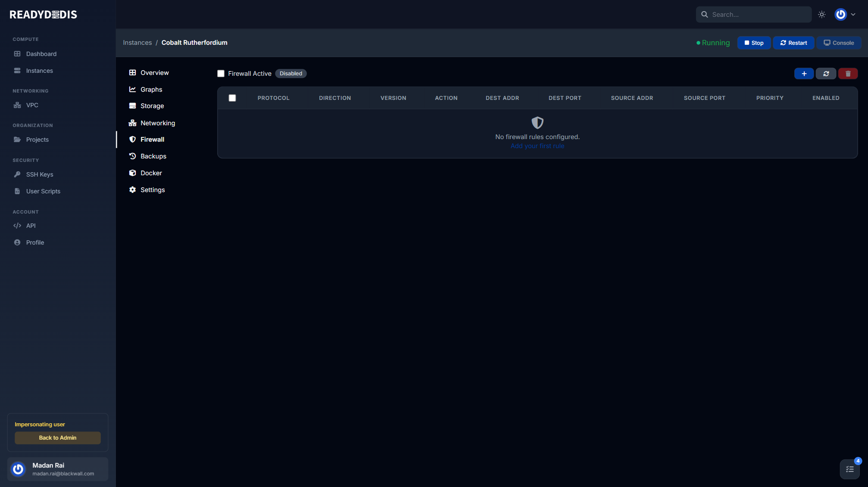Open the Backups restore section
The width and height of the screenshot is (868, 487).
153,156
